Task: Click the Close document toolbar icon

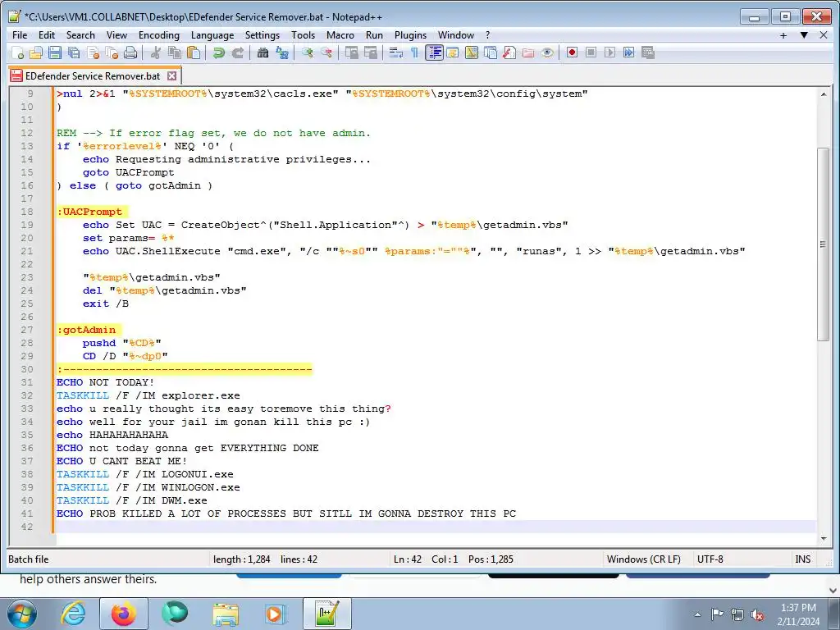Action: tap(93, 52)
